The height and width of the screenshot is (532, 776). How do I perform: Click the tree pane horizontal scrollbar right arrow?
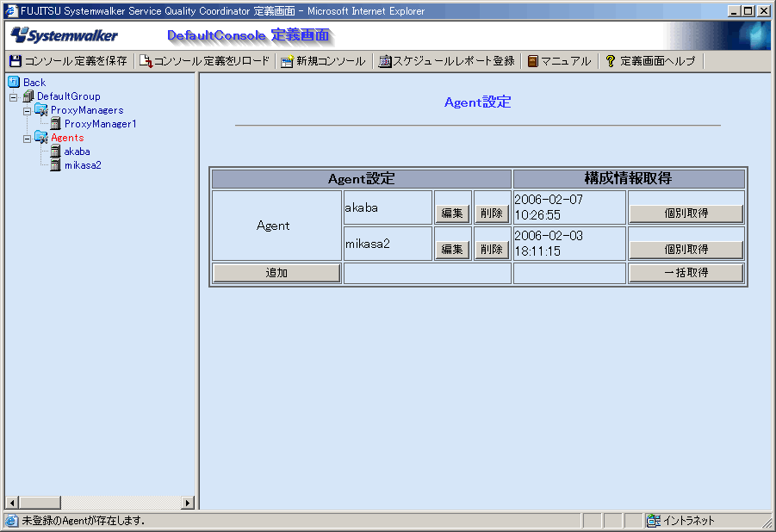(x=188, y=503)
